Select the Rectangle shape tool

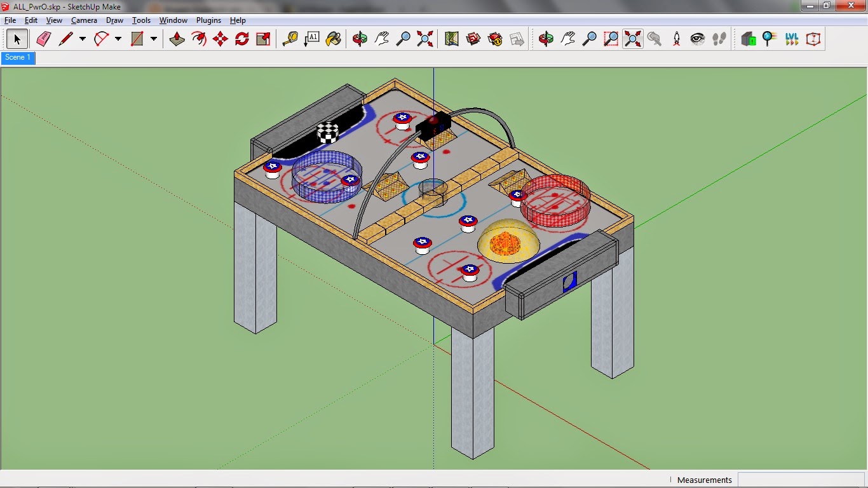[x=137, y=39]
